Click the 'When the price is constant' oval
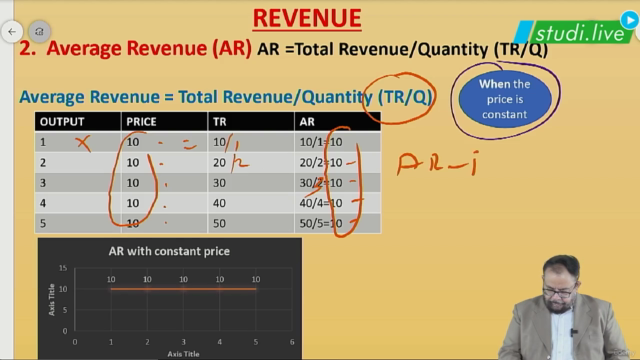This screenshot has width=640, height=360. point(505,99)
